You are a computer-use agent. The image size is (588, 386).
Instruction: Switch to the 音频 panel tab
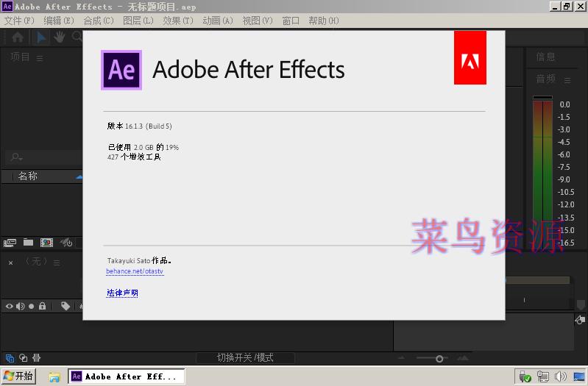[545, 79]
